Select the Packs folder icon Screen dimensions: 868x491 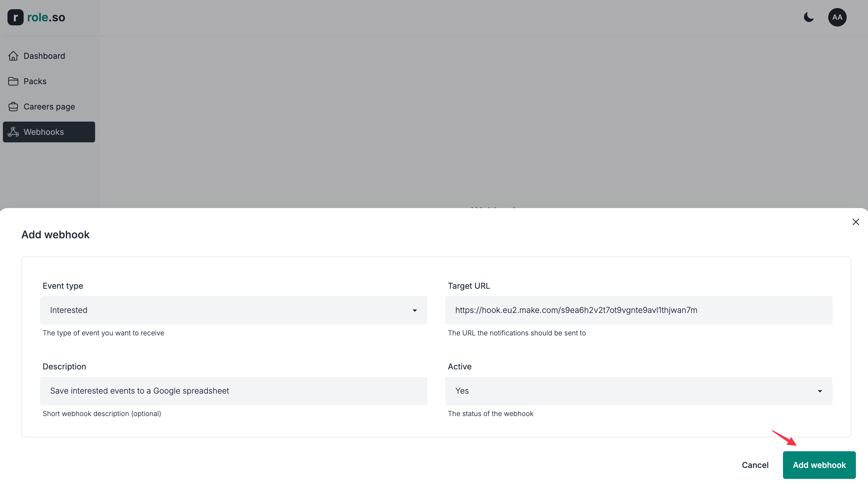click(x=14, y=81)
